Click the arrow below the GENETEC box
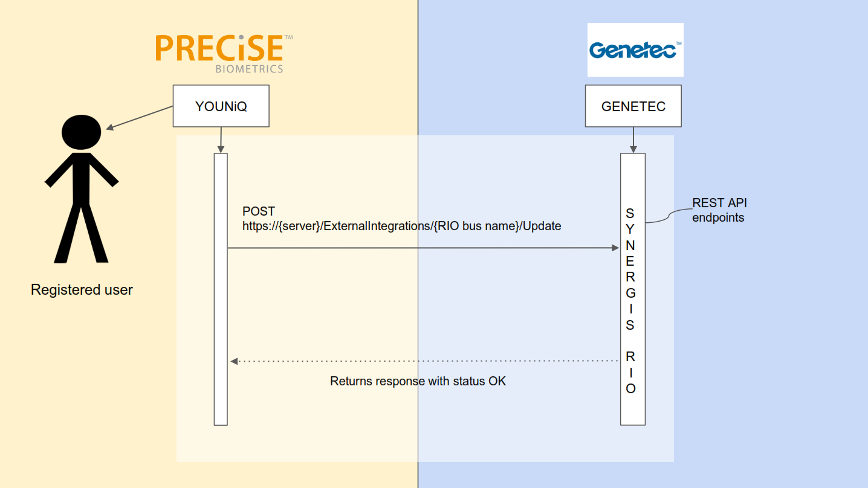The width and height of the screenshot is (868, 488). [x=633, y=140]
